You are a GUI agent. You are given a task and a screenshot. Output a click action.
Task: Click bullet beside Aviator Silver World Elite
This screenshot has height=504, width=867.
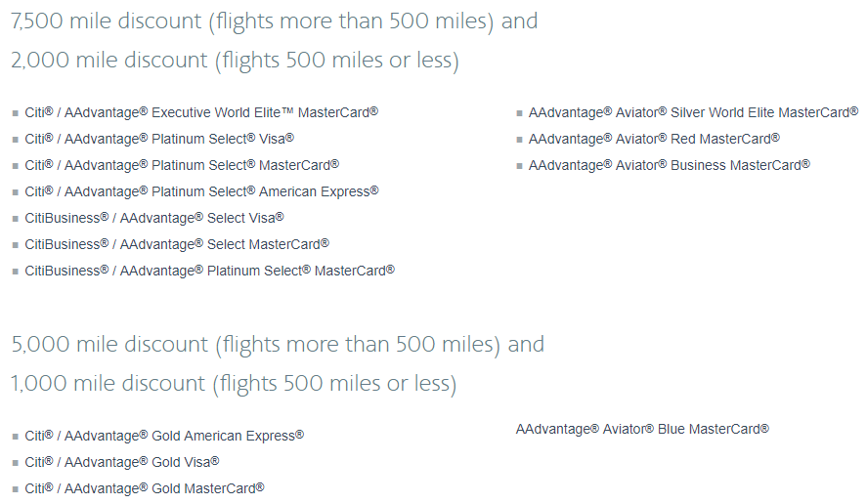pyautogui.click(x=519, y=114)
